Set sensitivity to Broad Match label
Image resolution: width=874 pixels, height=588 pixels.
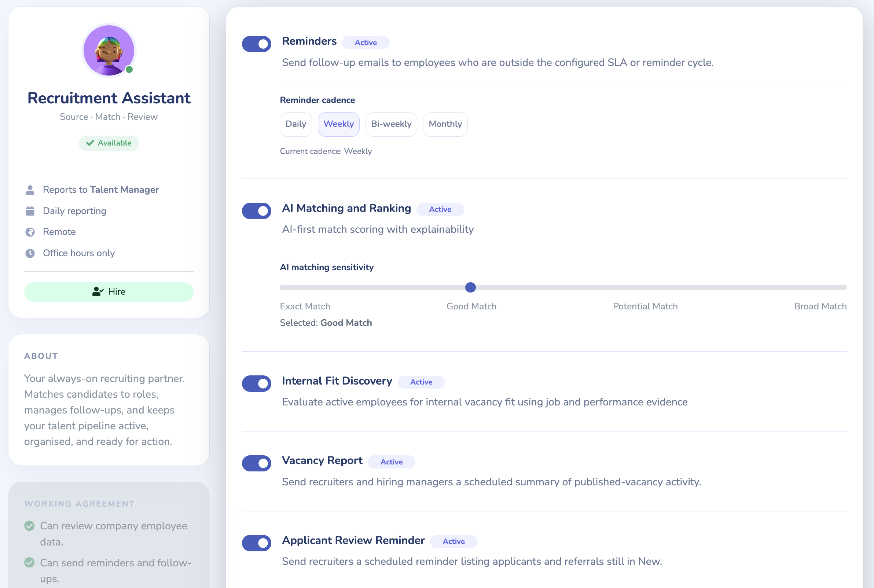[820, 306]
